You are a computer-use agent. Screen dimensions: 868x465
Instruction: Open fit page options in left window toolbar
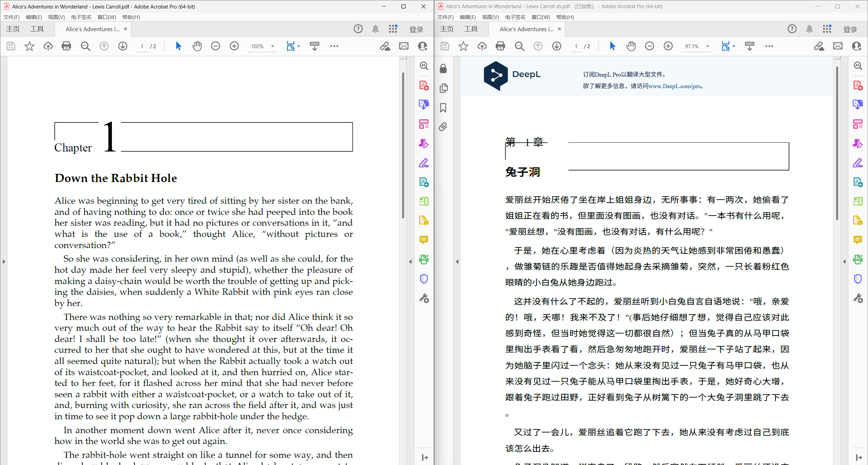pos(293,46)
